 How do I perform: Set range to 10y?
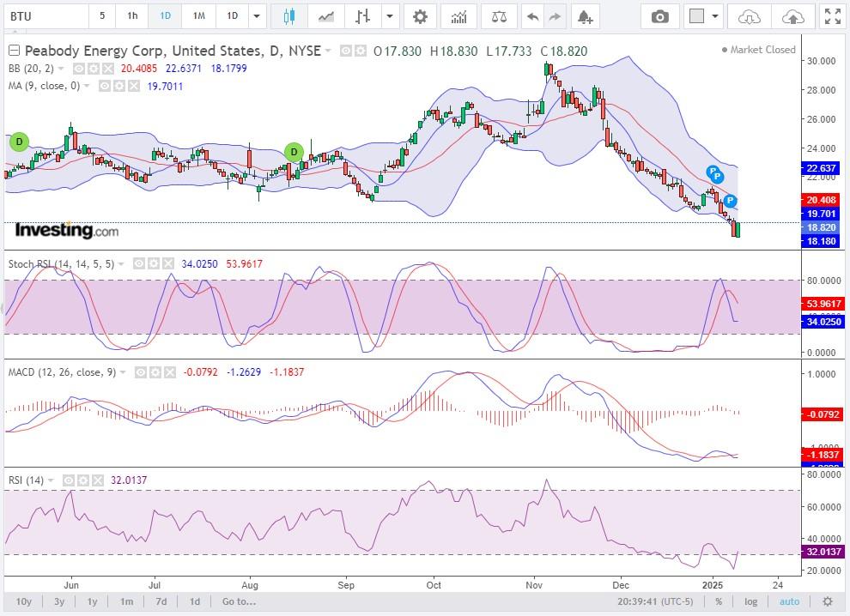(24, 601)
